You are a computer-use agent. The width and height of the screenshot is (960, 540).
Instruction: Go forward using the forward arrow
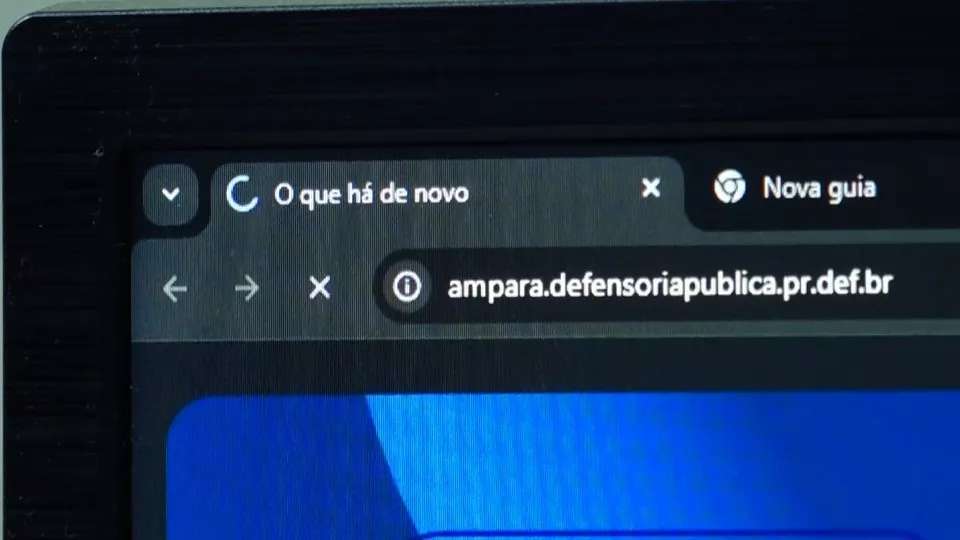click(x=247, y=288)
